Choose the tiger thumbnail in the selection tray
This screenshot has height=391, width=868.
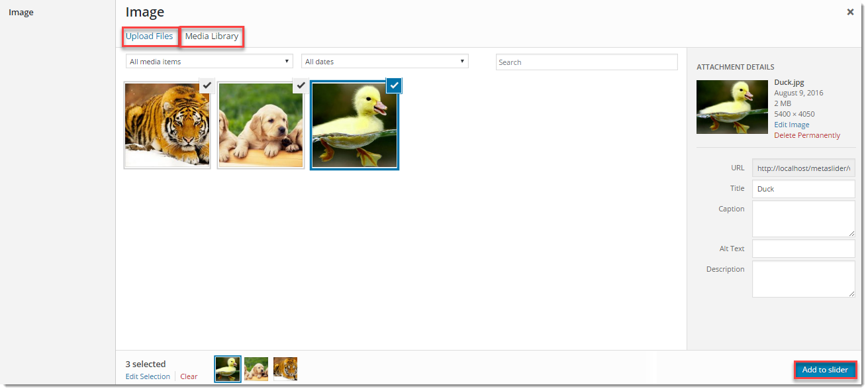285,369
